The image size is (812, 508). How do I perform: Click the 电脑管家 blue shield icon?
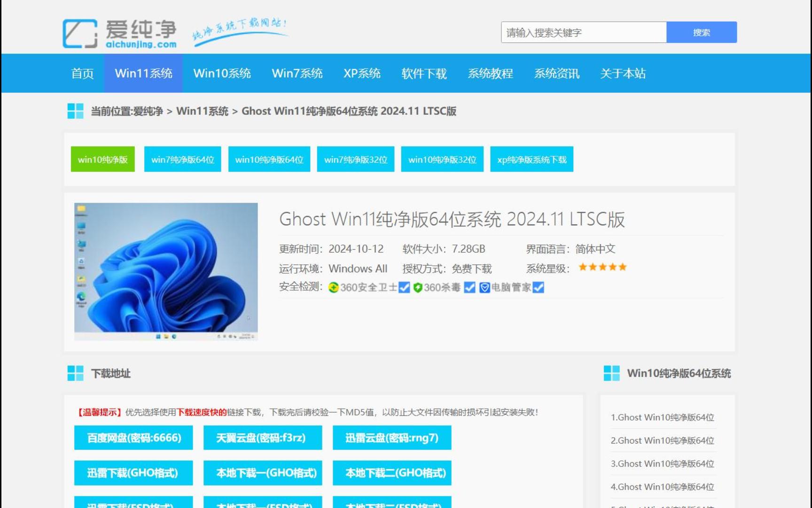pyautogui.click(x=484, y=287)
